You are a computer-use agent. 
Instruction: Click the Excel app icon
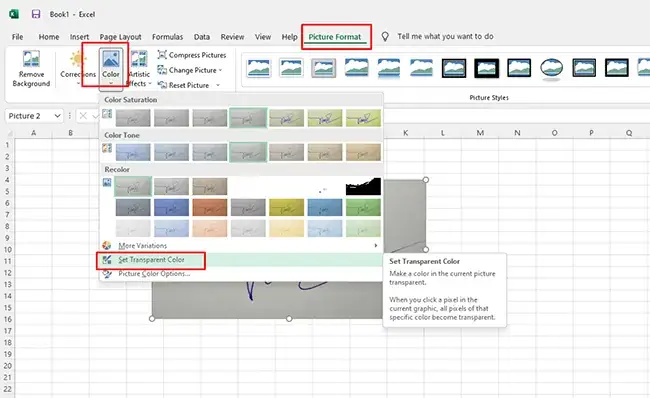click(14, 14)
